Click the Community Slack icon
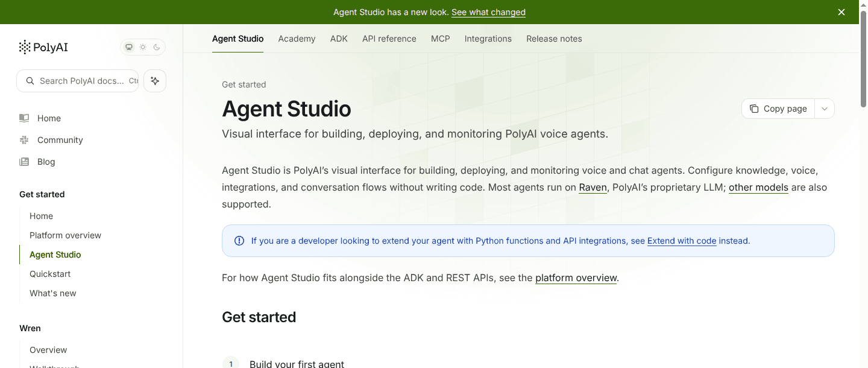The height and width of the screenshot is (368, 868). click(x=24, y=140)
